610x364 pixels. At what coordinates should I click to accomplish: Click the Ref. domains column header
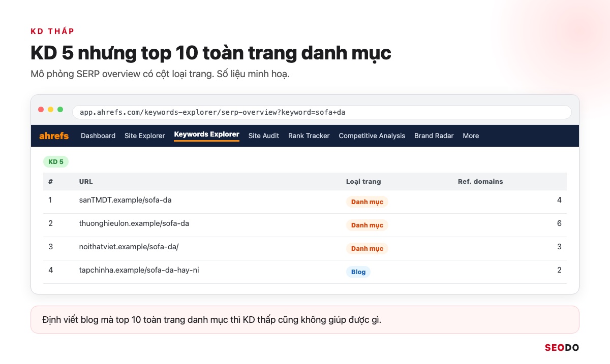pyautogui.click(x=480, y=181)
